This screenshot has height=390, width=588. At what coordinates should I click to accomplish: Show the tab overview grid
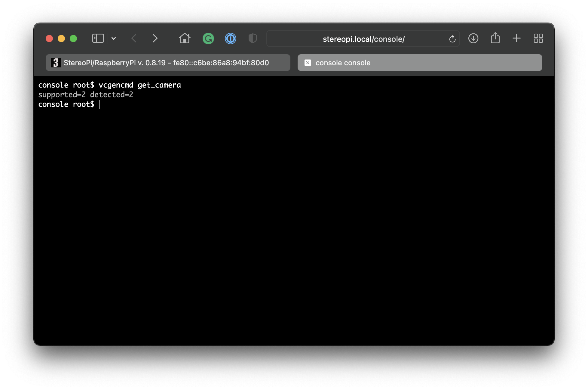coord(538,39)
